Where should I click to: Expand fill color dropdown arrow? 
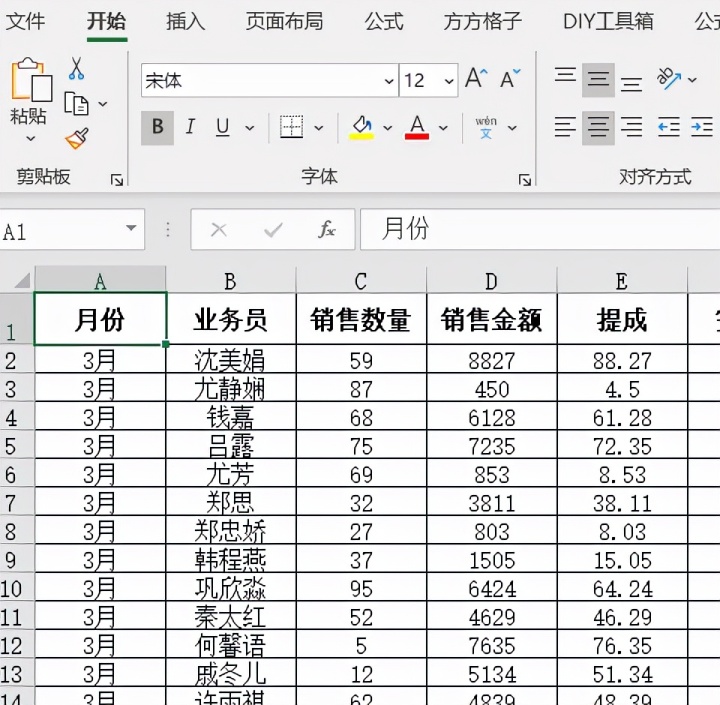tap(388, 128)
